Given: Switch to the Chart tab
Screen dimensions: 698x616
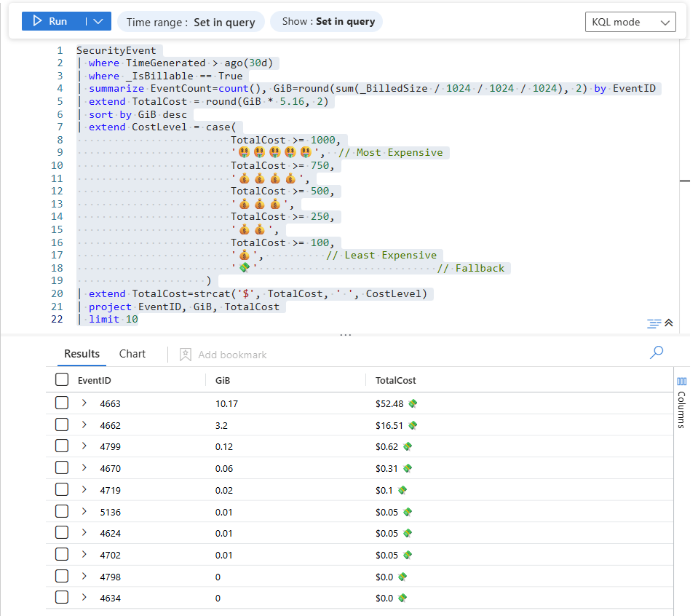Looking at the screenshot, I should click(132, 354).
